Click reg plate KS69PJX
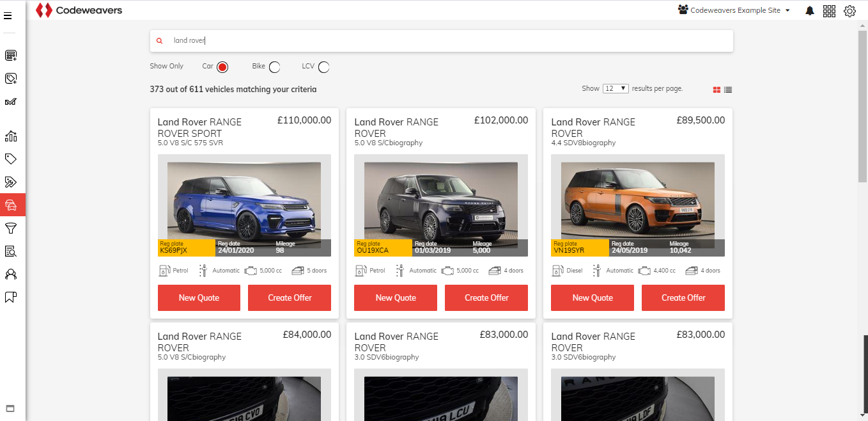Image resolution: width=868 pixels, height=421 pixels. (x=174, y=250)
